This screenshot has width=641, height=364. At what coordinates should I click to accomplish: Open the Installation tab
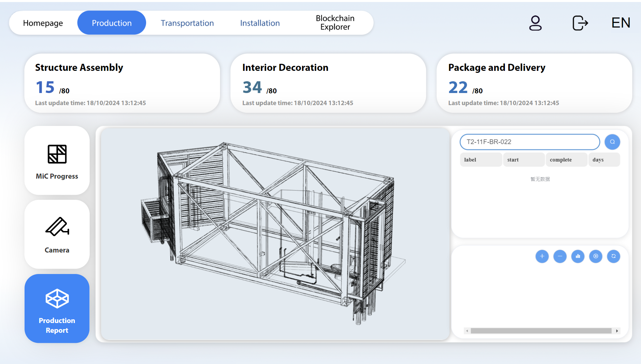tap(260, 23)
